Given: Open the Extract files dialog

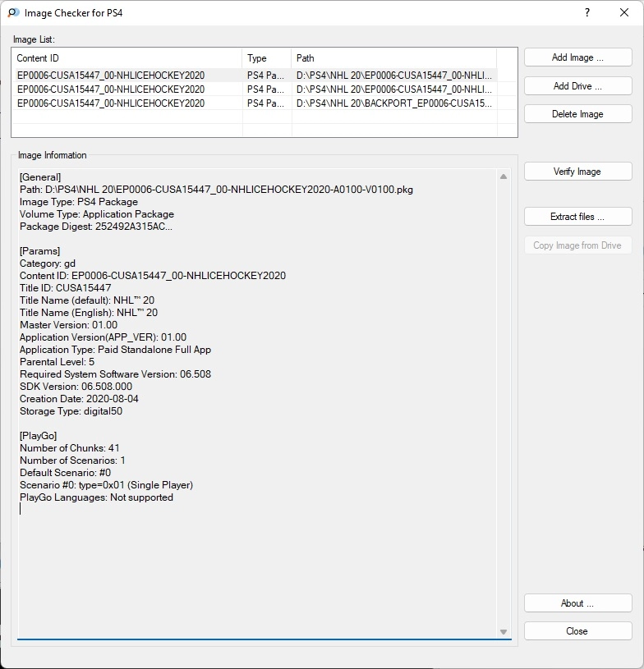Looking at the screenshot, I should 577,217.
